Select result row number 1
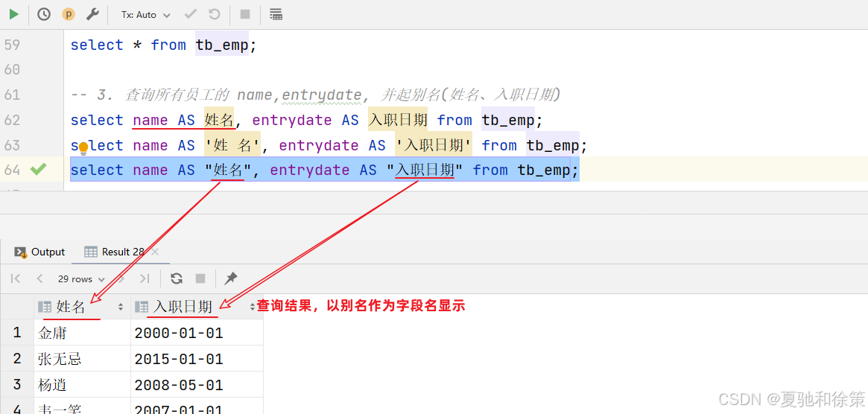Image resolution: width=868 pixels, height=414 pixels. coord(16,333)
